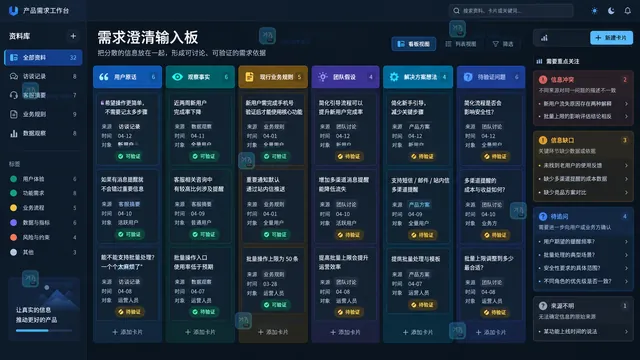Screen dimensions: 640x360
Task: Click the eye icon in the 观察事实 header
Action: tap(177, 77)
